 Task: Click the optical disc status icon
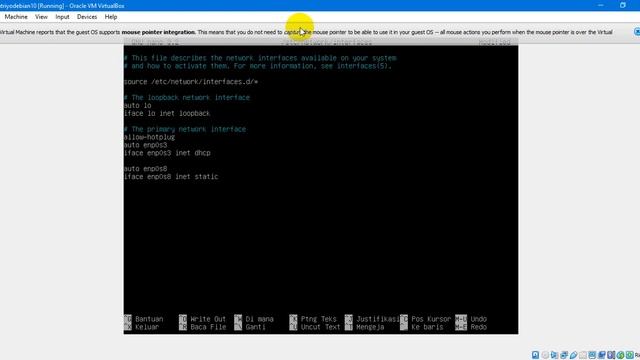coord(545,355)
